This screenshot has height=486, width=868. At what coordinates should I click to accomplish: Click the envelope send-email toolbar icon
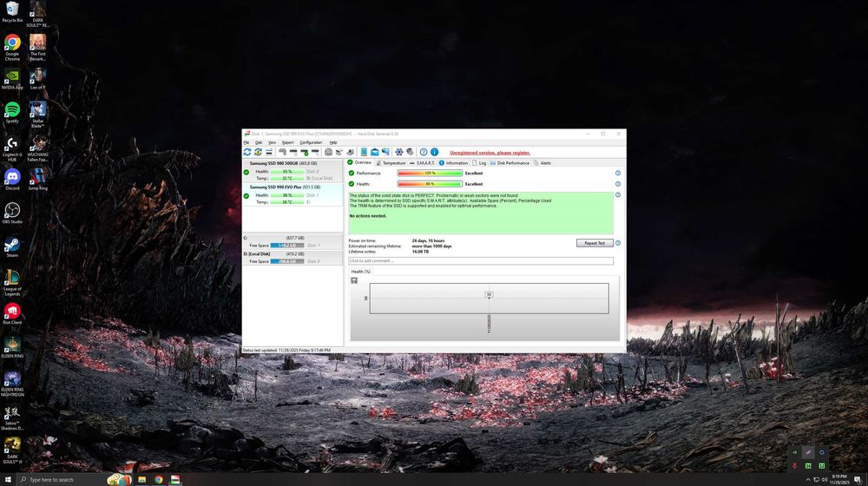tap(375, 152)
